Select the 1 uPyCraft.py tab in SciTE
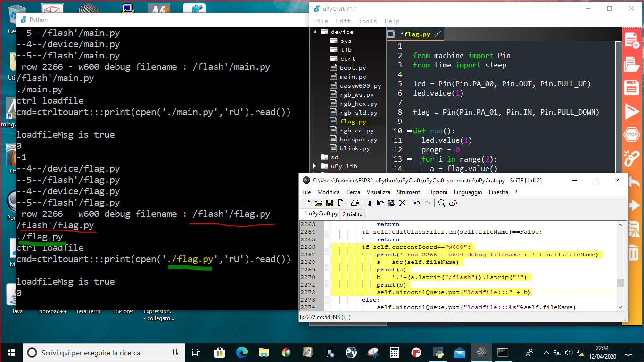Viewport: 644px width, 362px height. 321,214
